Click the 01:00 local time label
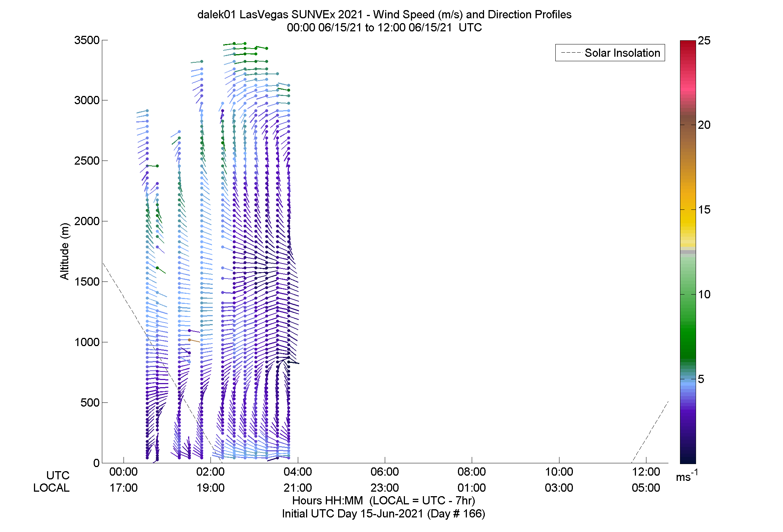This screenshot has height=532, width=783. coord(472,488)
